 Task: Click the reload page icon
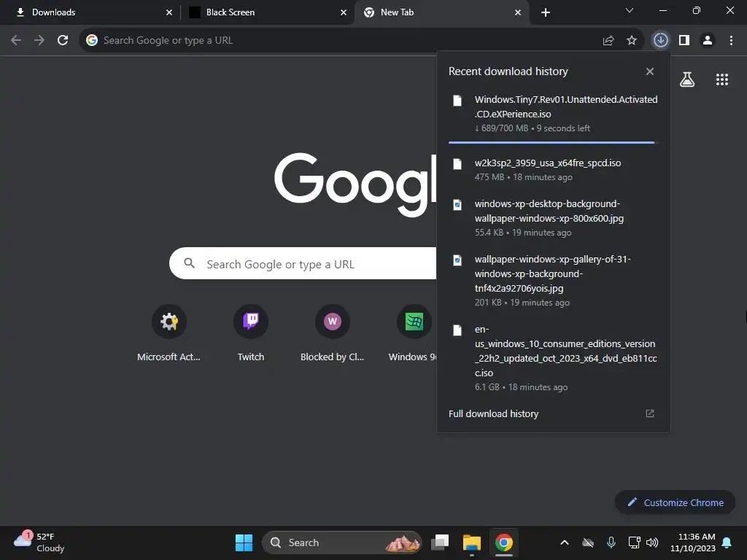click(x=63, y=41)
